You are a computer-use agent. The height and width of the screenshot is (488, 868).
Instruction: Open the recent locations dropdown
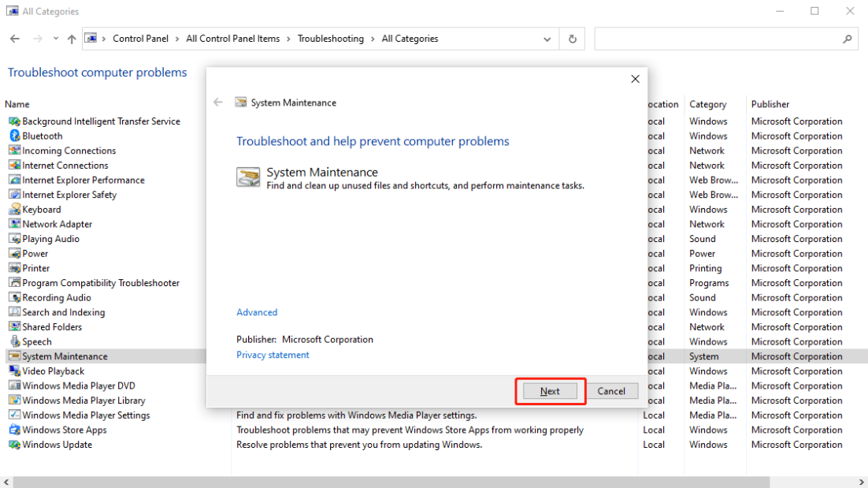coord(55,39)
